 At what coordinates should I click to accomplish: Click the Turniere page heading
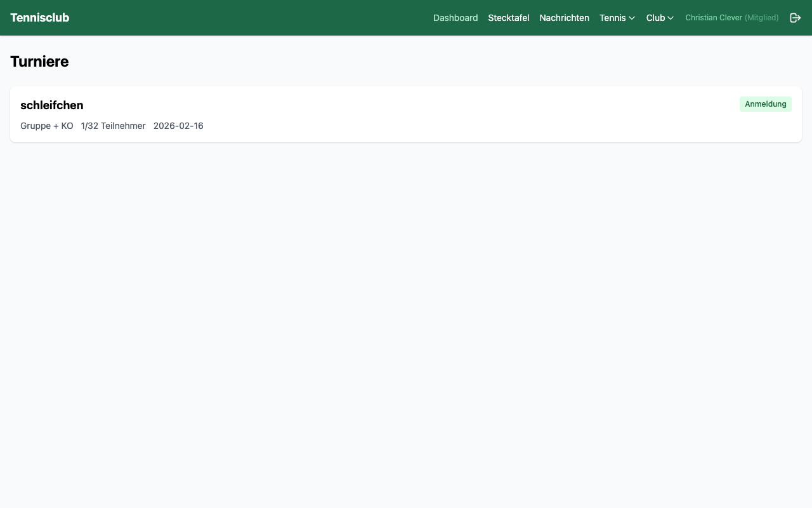click(39, 62)
